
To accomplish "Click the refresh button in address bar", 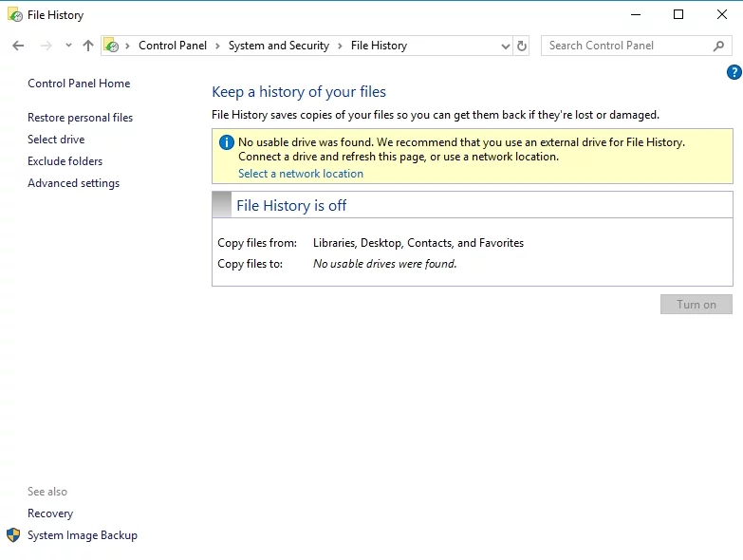I will click(521, 46).
